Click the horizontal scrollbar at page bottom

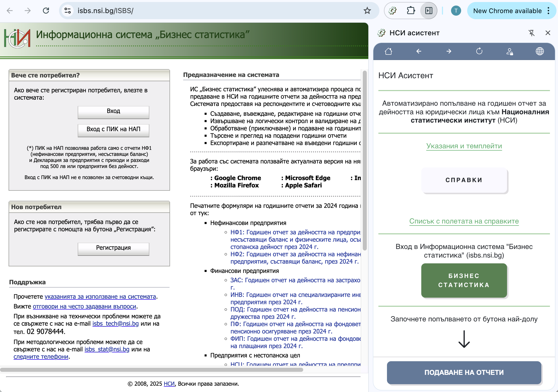151,370
